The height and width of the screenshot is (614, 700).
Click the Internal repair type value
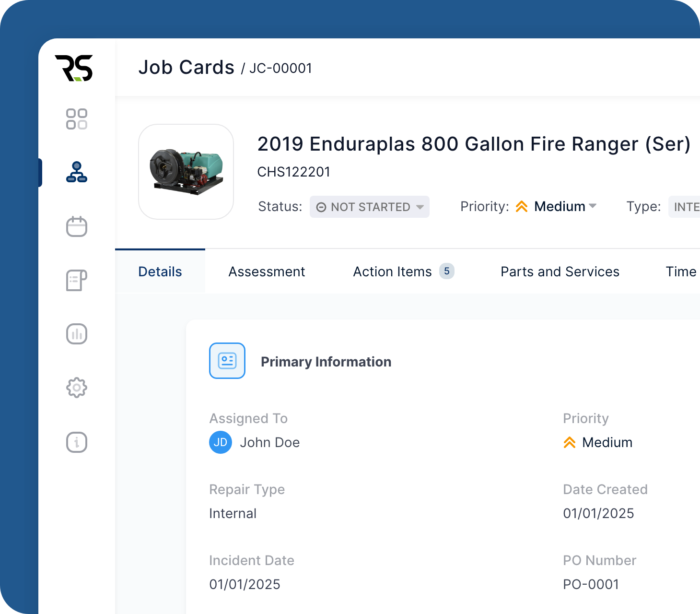click(x=233, y=513)
